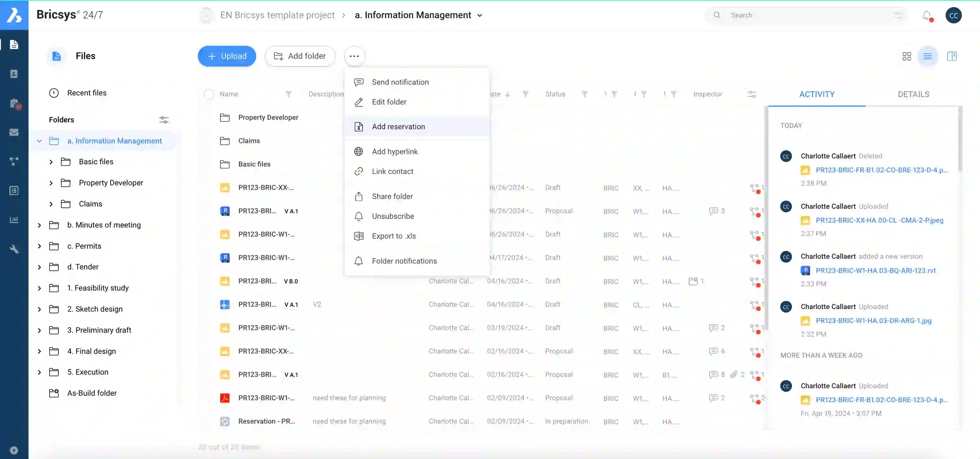Click the Name column filter icon
This screenshot has width=980, height=459.
pyautogui.click(x=289, y=94)
